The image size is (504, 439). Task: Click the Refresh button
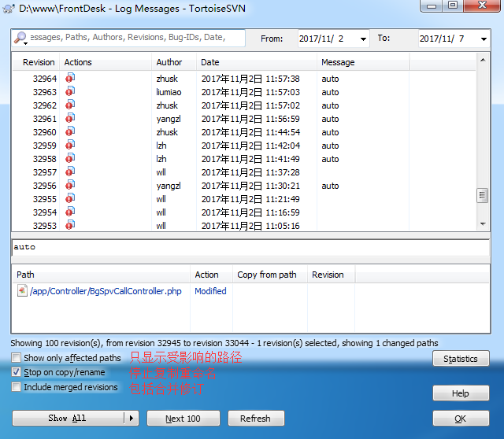[256, 418]
